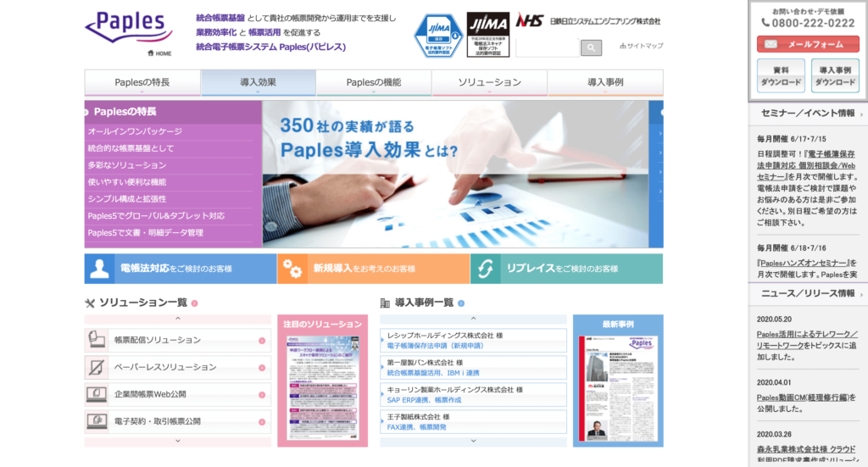Viewport: 868px width, 467px height.
Task: Open 帳票配信ソリューション item
Action: pyautogui.click(x=178, y=340)
